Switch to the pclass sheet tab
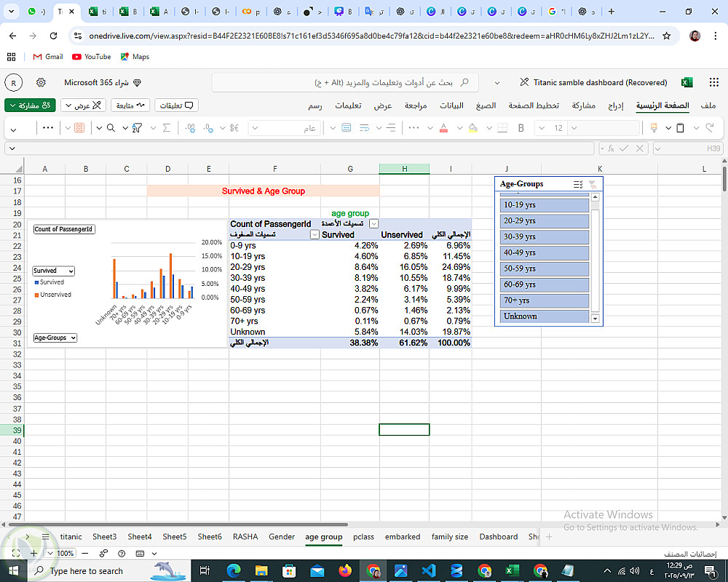Viewport: 728px width, 582px height. pos(363,536)
